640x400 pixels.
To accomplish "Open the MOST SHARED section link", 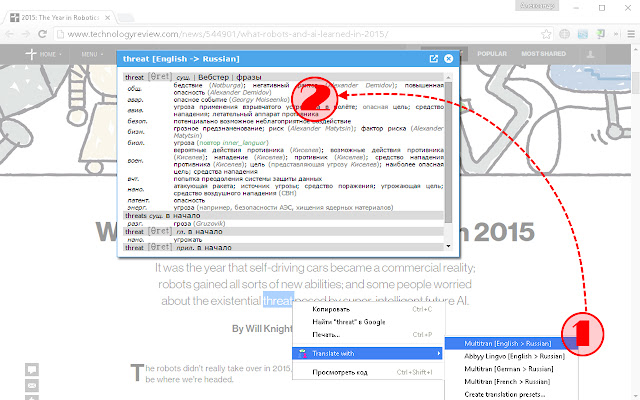I will click(x=543, y=53).
